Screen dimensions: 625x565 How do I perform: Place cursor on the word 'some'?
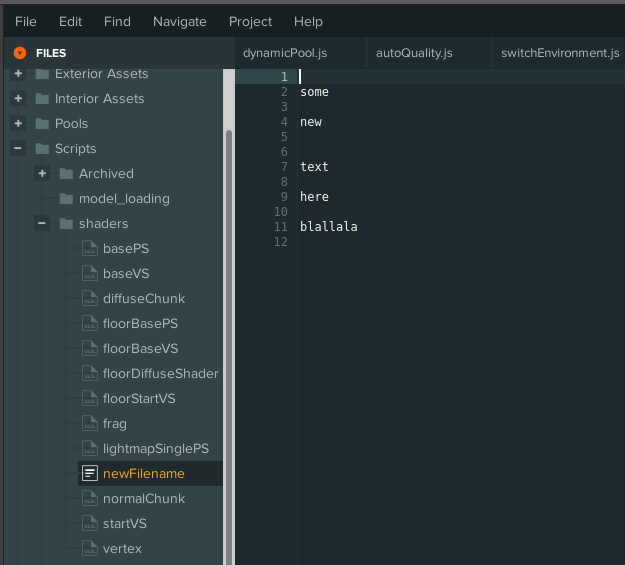[314, 92]
